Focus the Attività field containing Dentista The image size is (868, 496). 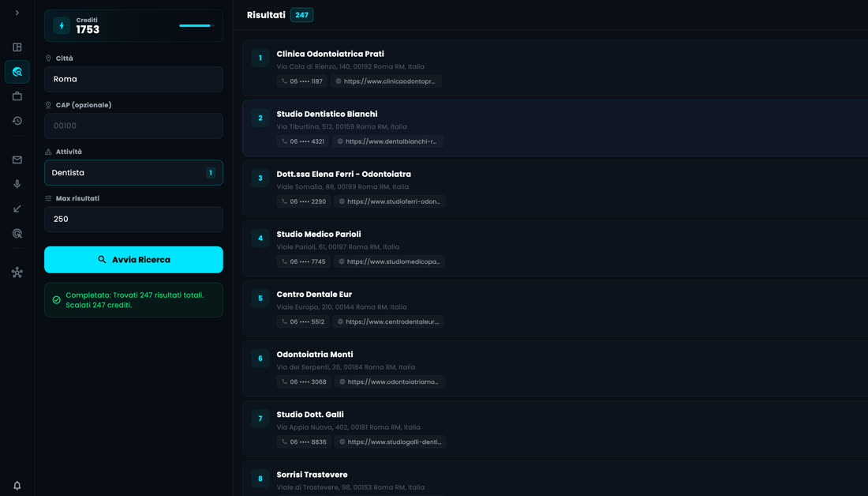pyautogui.click(x=133, y=173)
